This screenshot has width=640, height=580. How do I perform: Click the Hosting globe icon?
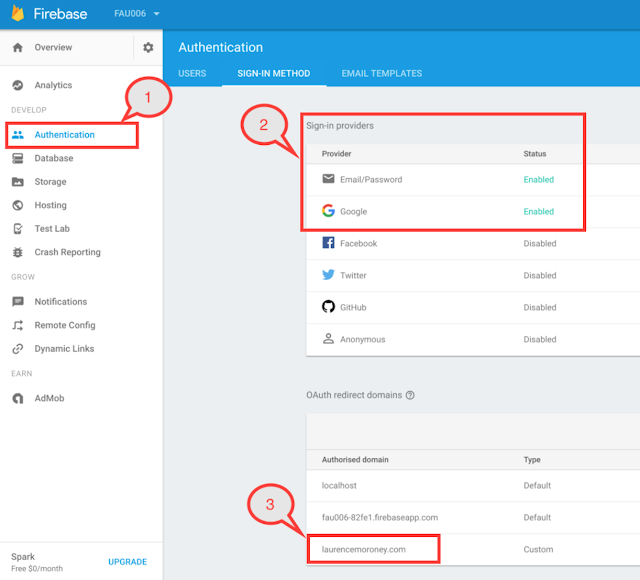(18, 205)
